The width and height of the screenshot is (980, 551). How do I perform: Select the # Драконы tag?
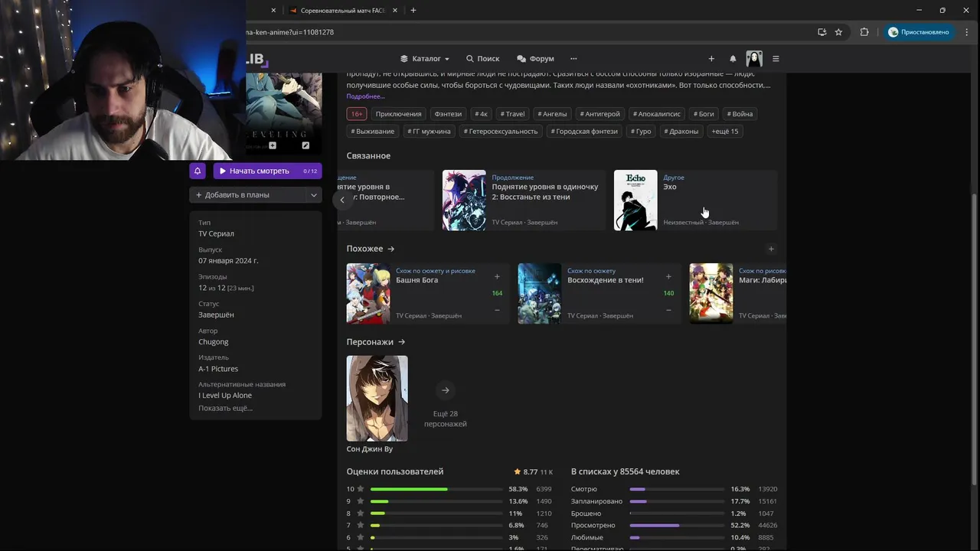click(x=681, y=132)
